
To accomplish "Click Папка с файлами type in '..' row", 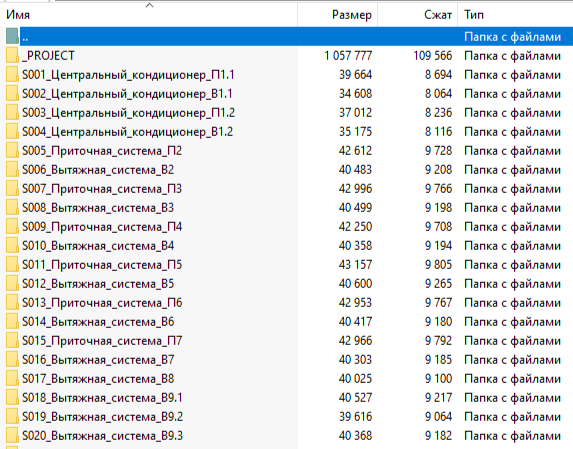I will (x=512, y=37).
